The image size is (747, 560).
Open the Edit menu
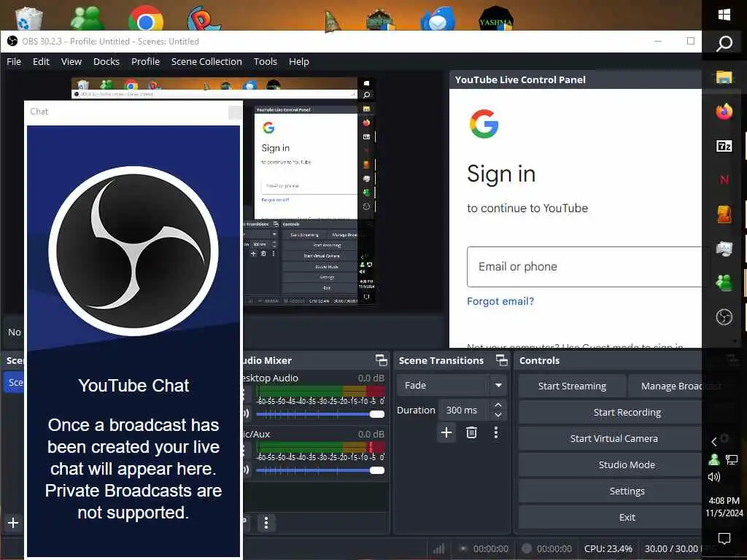(41, 61)
